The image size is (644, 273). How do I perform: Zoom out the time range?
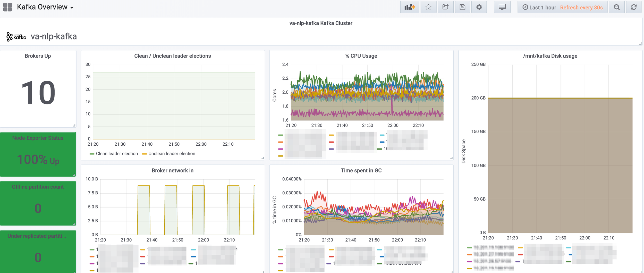[617, 7]
